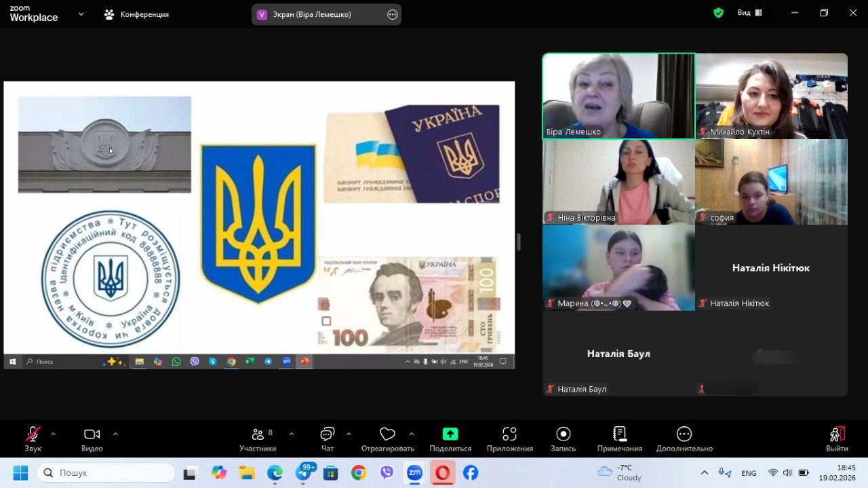Screen dimensions: 868x488
Task: Open the Participants panel icon
Action: 258,434
